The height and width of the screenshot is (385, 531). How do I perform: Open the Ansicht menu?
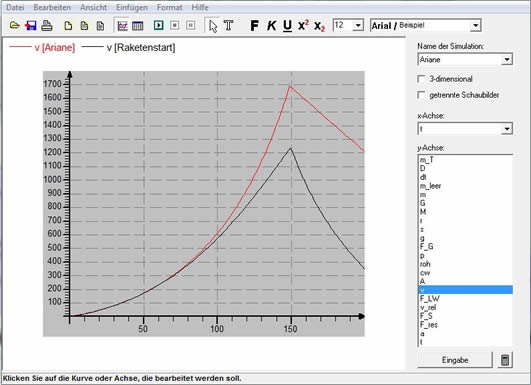pos(93,7)
